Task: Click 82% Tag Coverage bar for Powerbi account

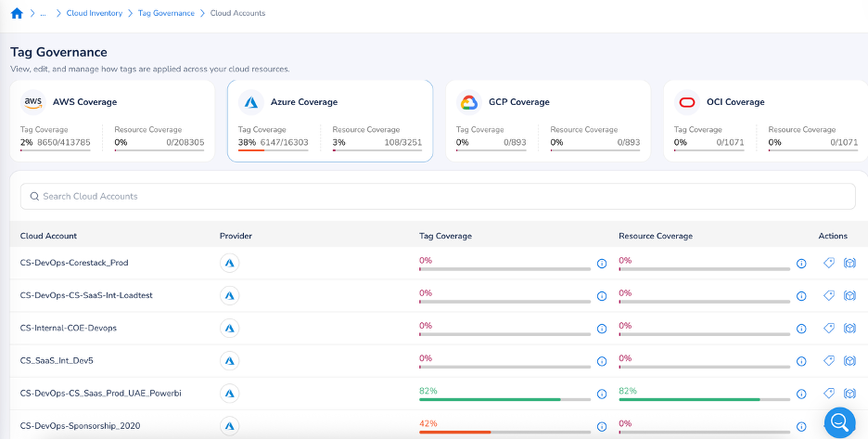Action: (504, 399)
